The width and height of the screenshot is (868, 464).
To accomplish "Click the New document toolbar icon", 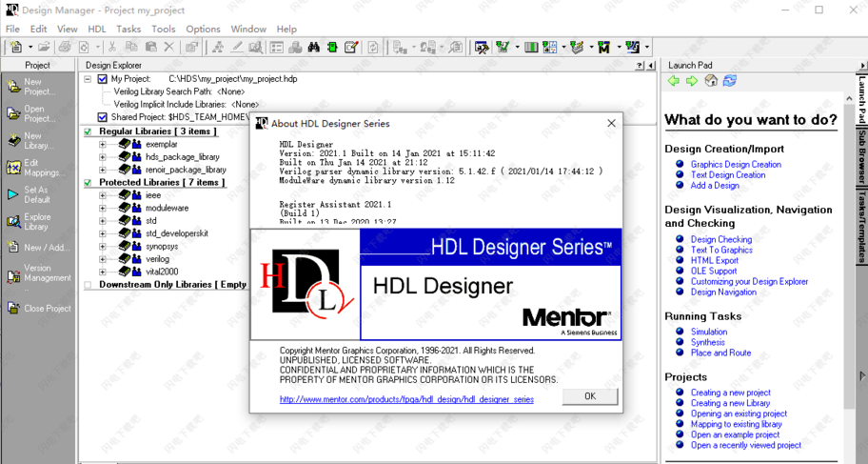I will point(16,47).
